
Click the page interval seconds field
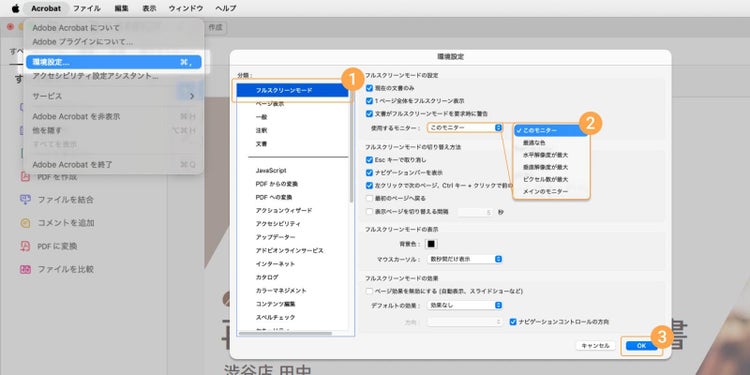coord(475,211)
